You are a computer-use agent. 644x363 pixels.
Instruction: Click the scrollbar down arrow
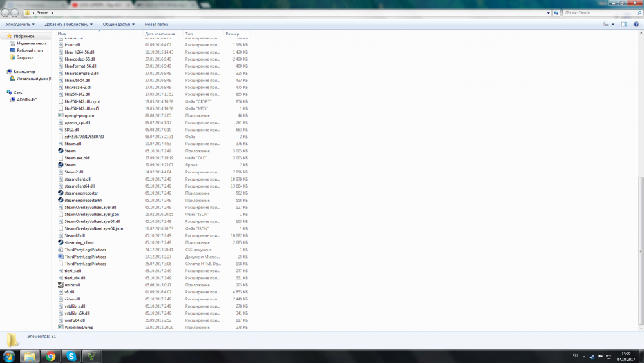click(x=641, y=328)
